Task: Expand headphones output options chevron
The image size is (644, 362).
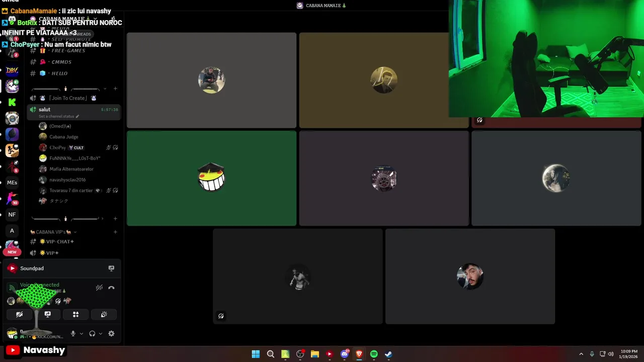Action: 101,333
